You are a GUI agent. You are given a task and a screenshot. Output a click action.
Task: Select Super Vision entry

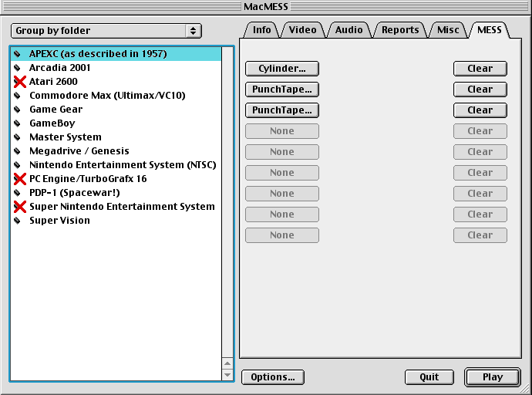tap(116, 221)
